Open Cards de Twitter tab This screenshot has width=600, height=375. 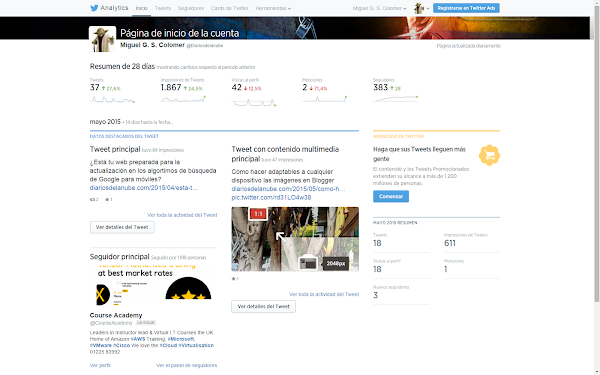229,8
